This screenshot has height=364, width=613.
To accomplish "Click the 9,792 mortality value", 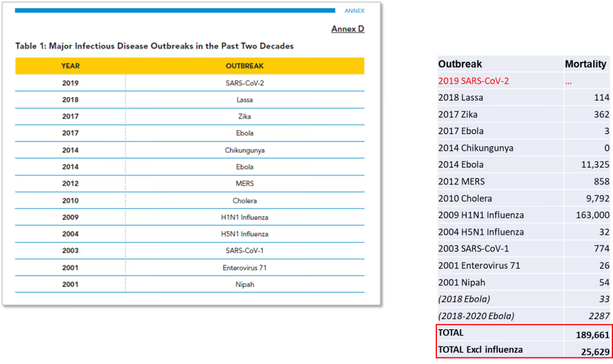I will (597, 199).
